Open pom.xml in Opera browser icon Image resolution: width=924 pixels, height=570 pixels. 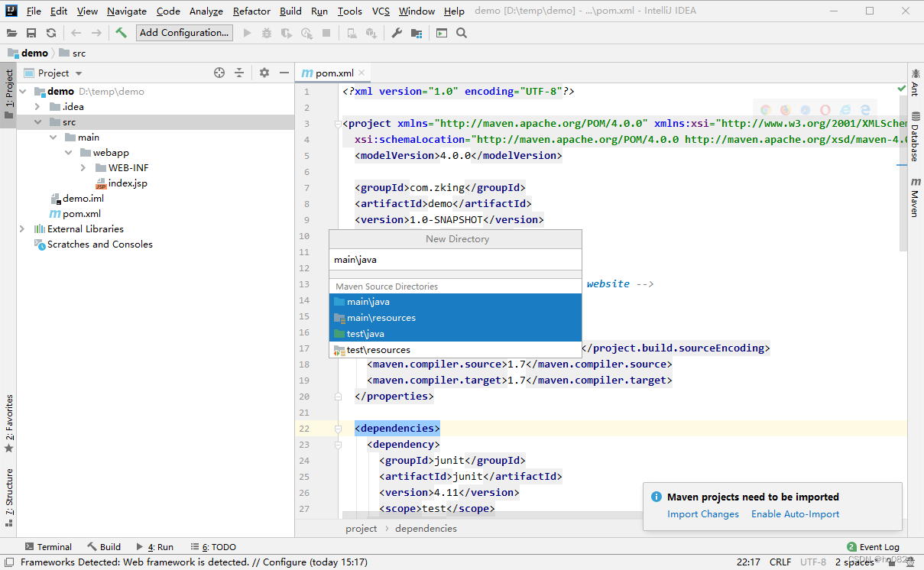click(825, 110)
